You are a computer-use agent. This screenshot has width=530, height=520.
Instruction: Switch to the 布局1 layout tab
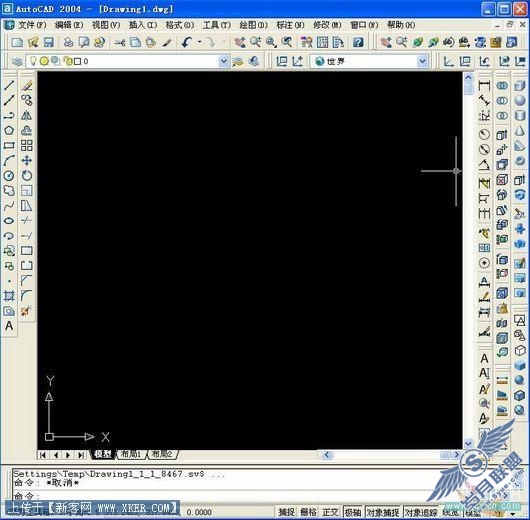point(131,454)
